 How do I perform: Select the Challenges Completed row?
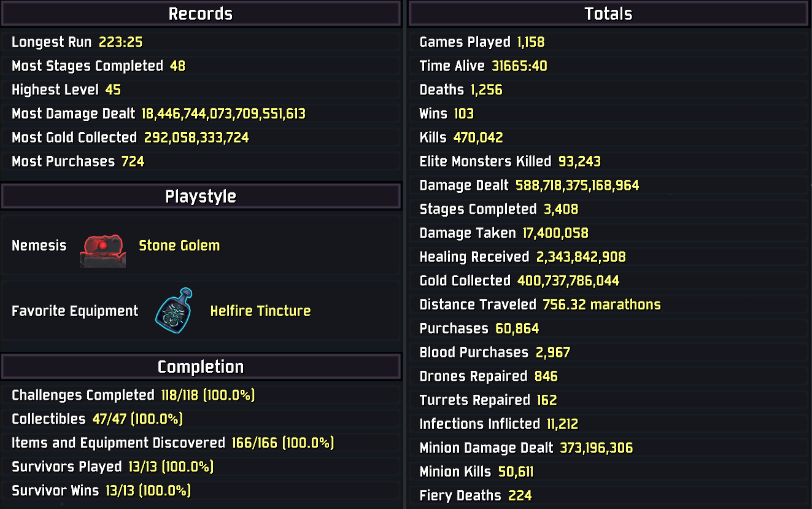[201, 395]
